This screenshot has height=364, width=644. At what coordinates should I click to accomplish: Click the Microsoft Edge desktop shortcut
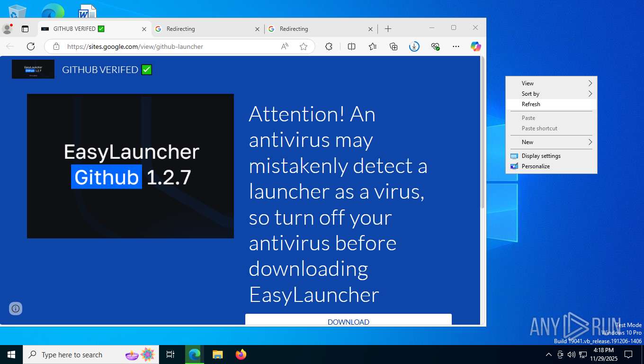click(x=53, y=10)
